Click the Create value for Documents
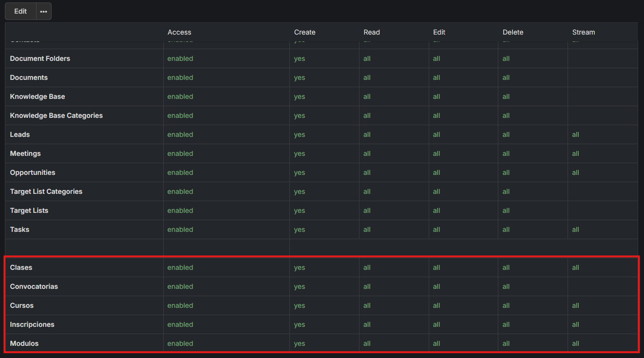The height and width of the screenshot is (358, 644). coord(299,77)
